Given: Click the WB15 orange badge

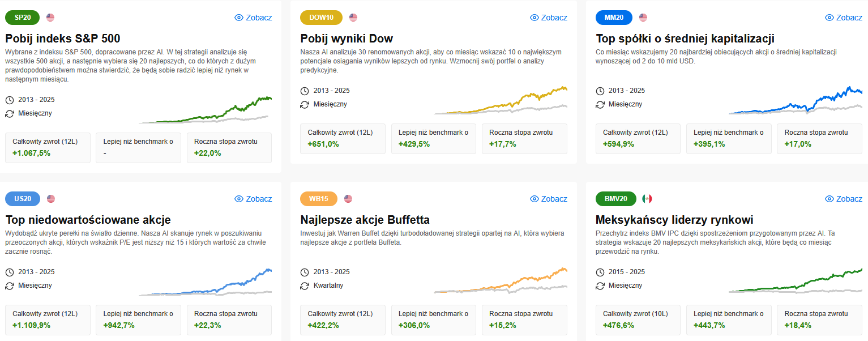Looking at the screenshot, I should [x=319, y=199].
